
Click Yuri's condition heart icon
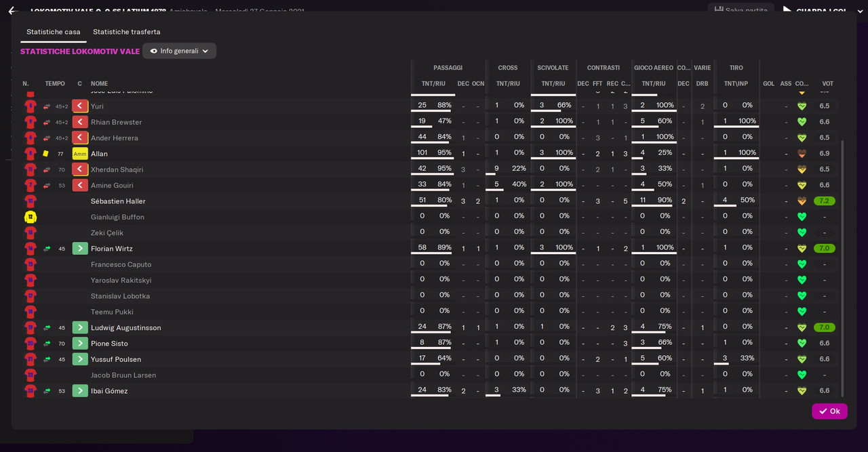tap(802, 106)
